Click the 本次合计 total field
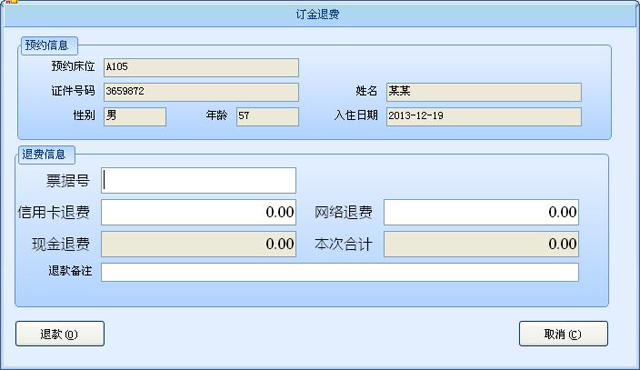The image size is (640, 370). (x=481, y=244)
